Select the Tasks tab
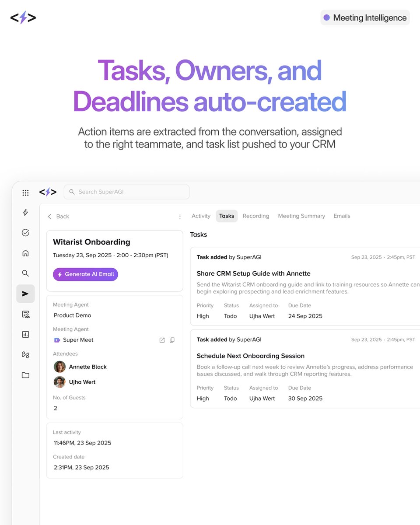 click(x=227, y=216)
